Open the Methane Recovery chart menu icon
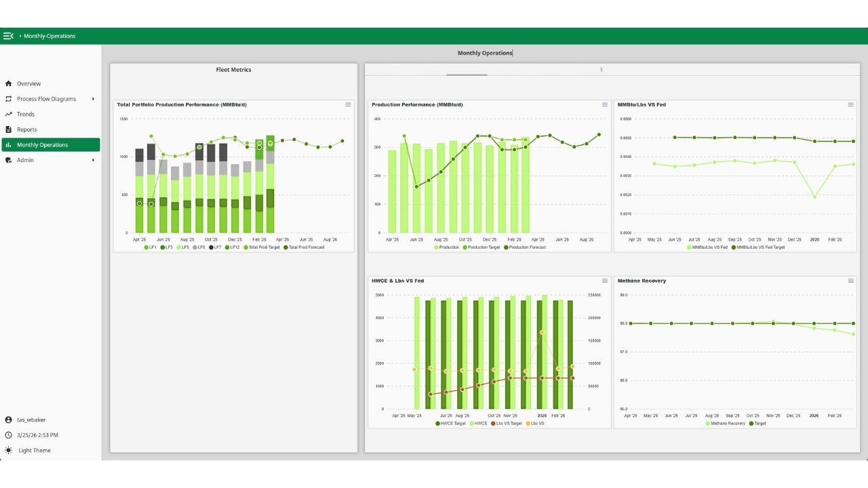Image resolution: width=868 pixels, height=488 pixels. coord(850,281)
